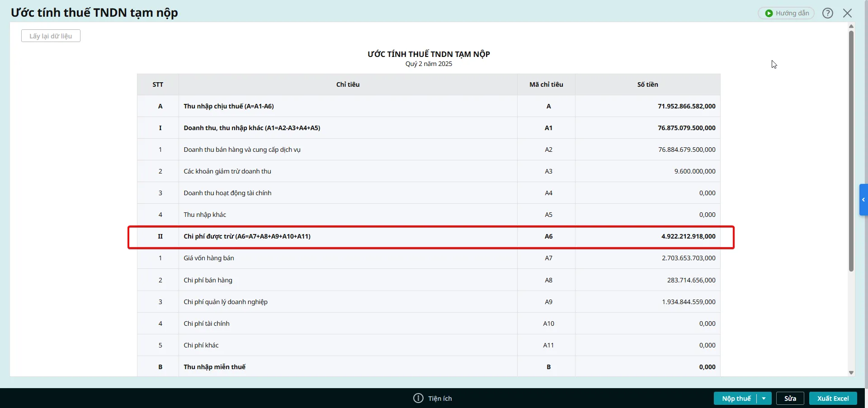The height and width of the screenshot is (408, 868).
Task: Select the Chi phí được trừ row label
Action: coord(247,236)
